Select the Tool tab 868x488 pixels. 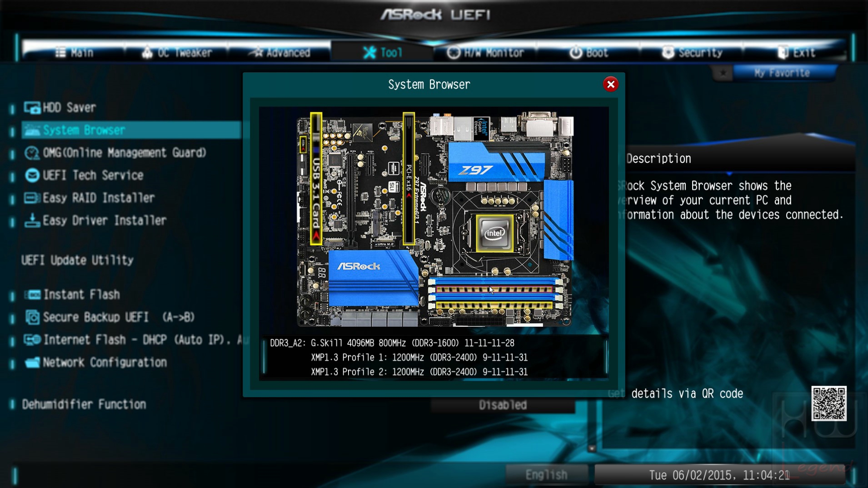(382, 53)
